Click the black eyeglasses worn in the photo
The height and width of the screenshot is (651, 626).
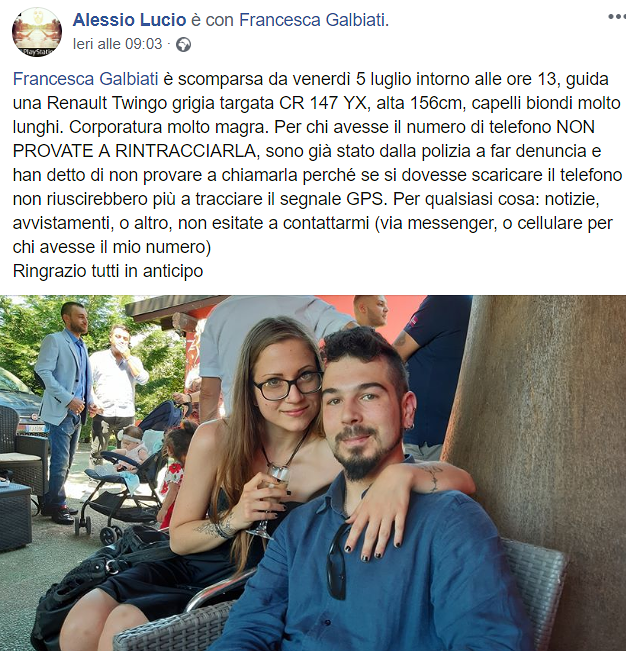coord(288,385)
